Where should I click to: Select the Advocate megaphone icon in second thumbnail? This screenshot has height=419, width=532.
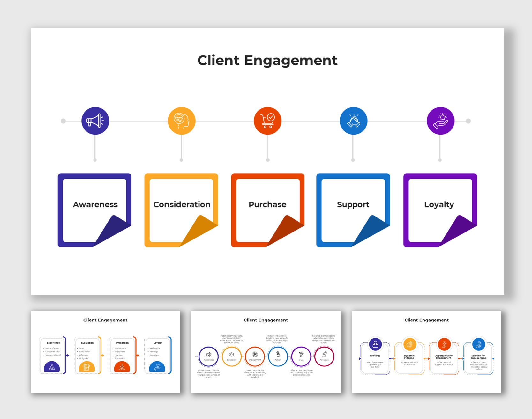[324, 355]
